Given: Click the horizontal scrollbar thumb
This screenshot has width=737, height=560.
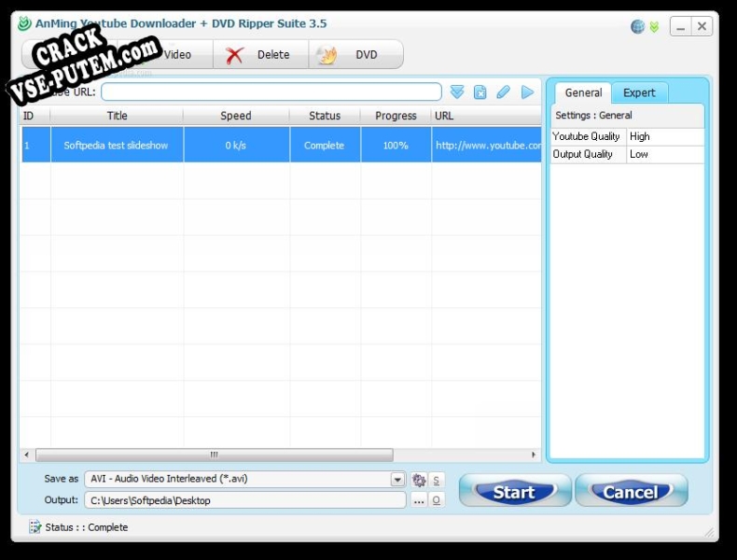Looking at the screenshot, I should pyautogui.click(x=215, y=455).
